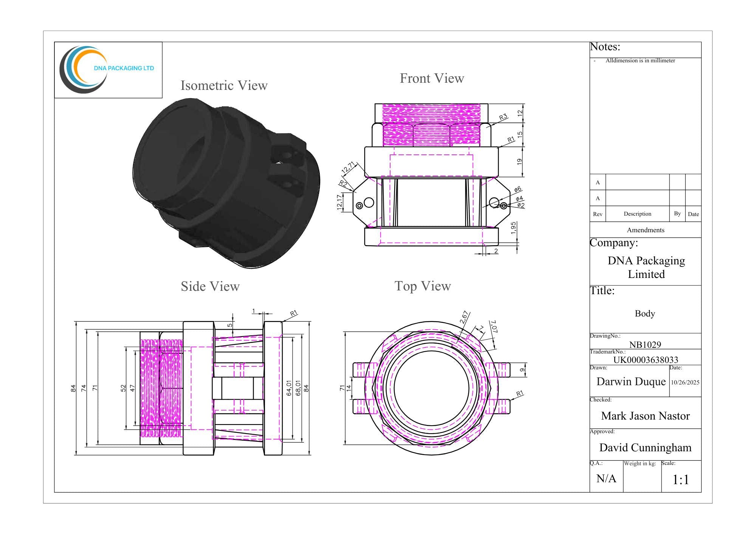The image size is (756, 534).
Task: Click the 'ø6' hole callout
Action: (x=517, y=189)
